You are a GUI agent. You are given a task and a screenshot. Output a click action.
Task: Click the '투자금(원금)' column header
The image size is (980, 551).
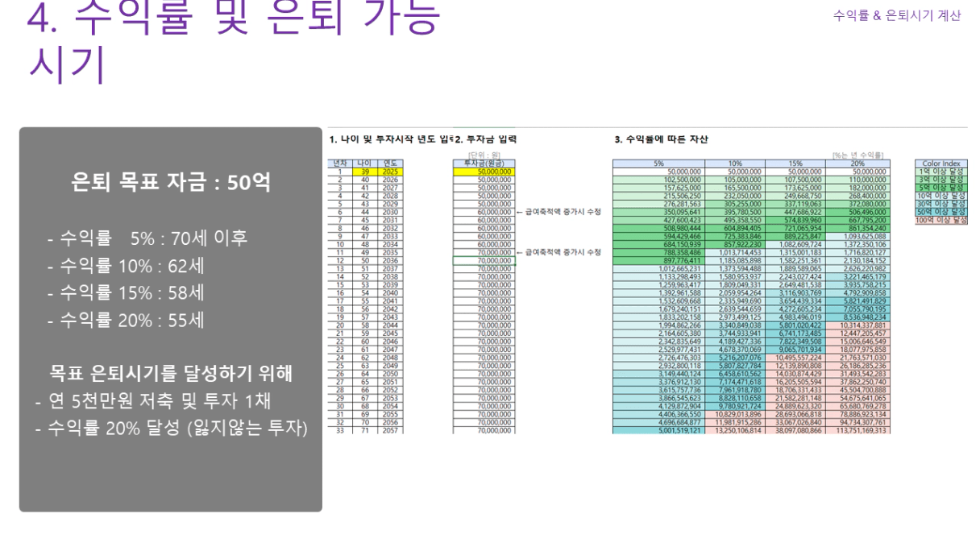coord(484,164)
